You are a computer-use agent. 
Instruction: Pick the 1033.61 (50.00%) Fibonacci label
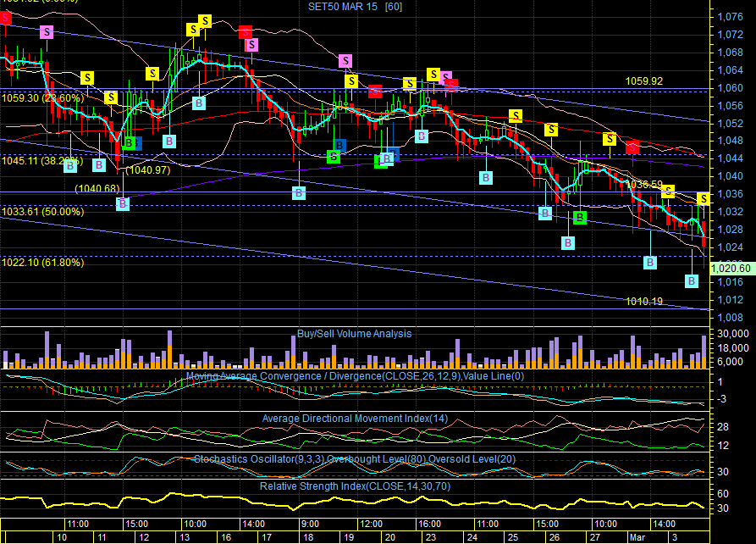pyautogui.click(x=43, y=212)
